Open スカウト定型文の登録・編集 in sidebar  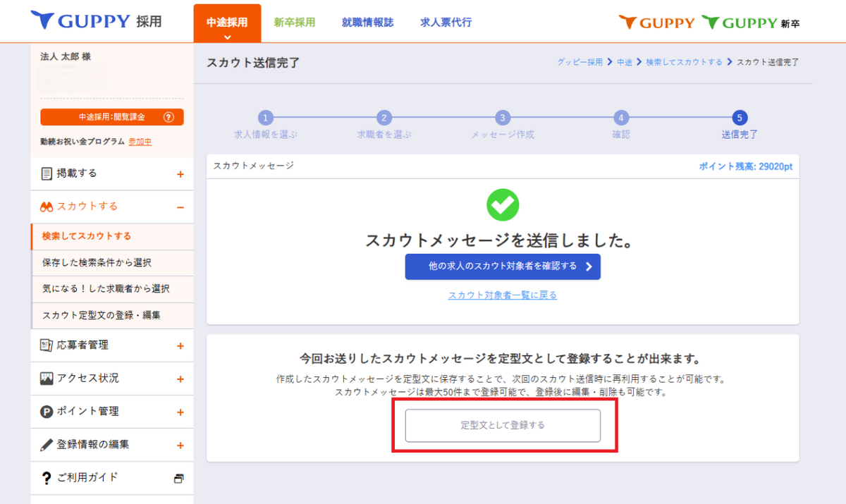(102, 315)
